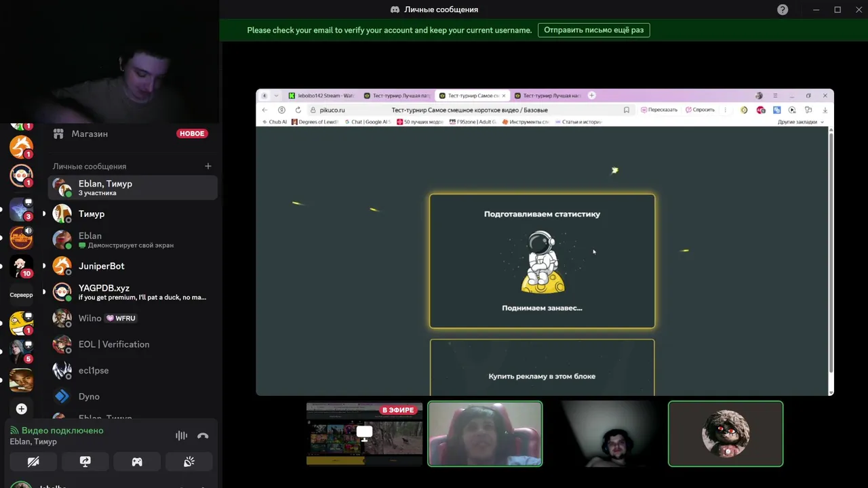Screen dimensions: 868x488
Task: Disconnect from call with hang-up icon
Action: click(203, 436)
